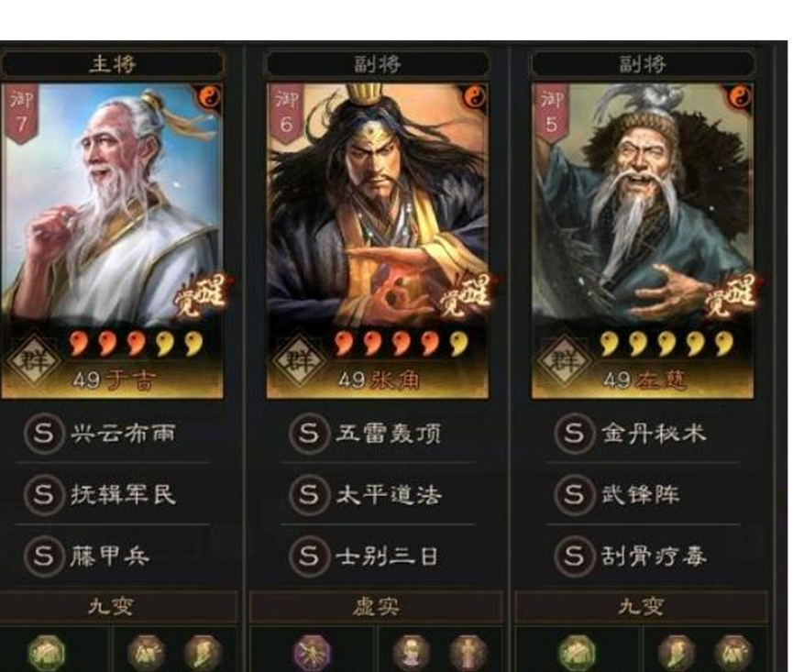Click the yin-yang icon on 左慈's card

coord(740,96)
